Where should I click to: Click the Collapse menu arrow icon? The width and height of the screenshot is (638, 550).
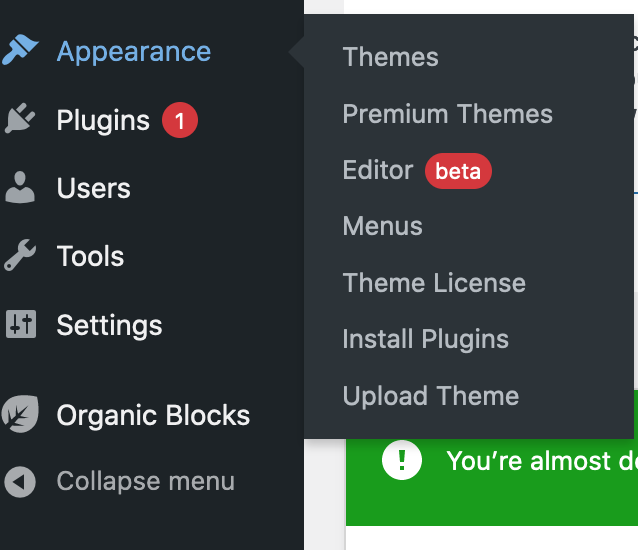coord(20,482)
